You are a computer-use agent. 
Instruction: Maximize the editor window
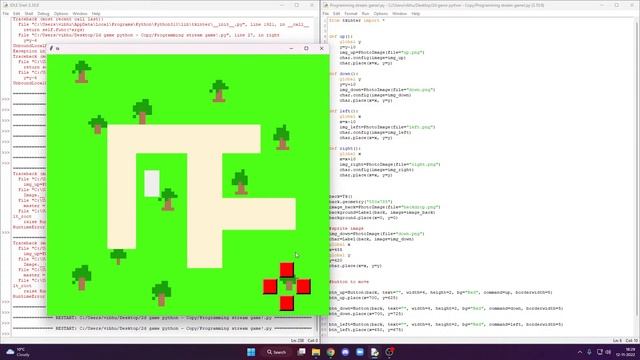(616, 5)
